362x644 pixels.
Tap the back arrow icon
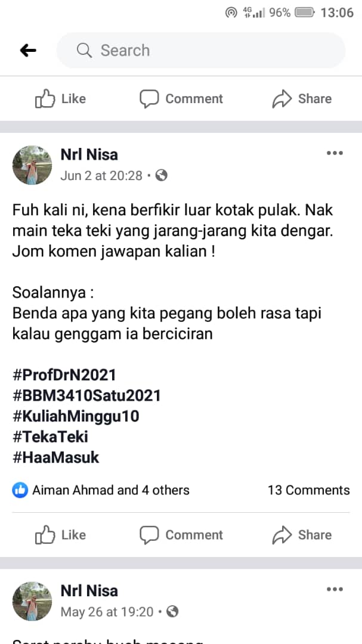pyautogui.click(x=28, y=51)
